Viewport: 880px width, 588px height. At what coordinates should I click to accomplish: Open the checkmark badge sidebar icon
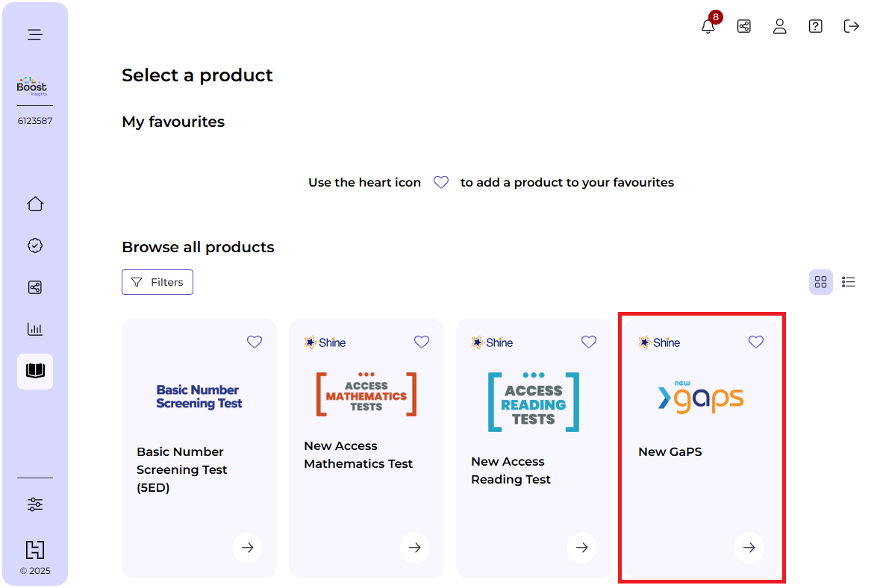click(35, 245)
